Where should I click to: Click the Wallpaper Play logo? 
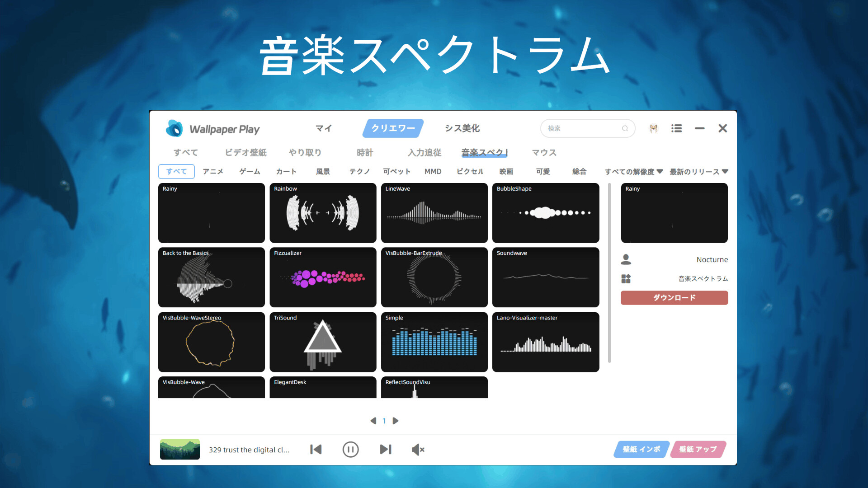(x=174, y=129)
